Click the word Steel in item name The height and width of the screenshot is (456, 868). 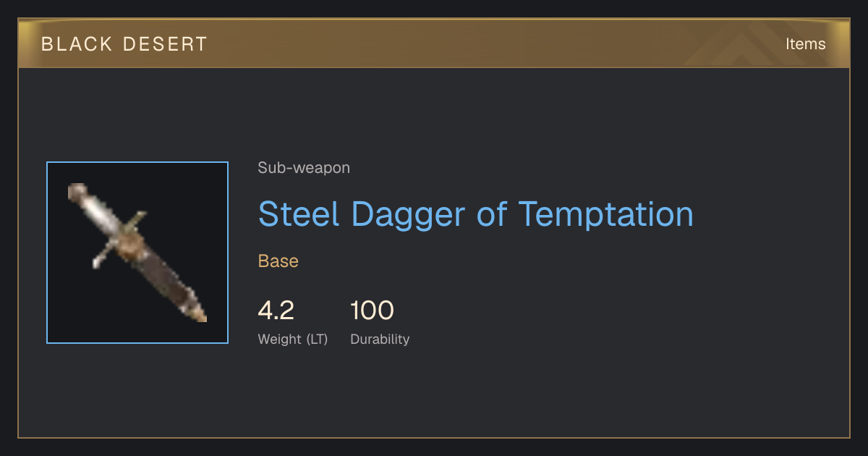point(299,214)
